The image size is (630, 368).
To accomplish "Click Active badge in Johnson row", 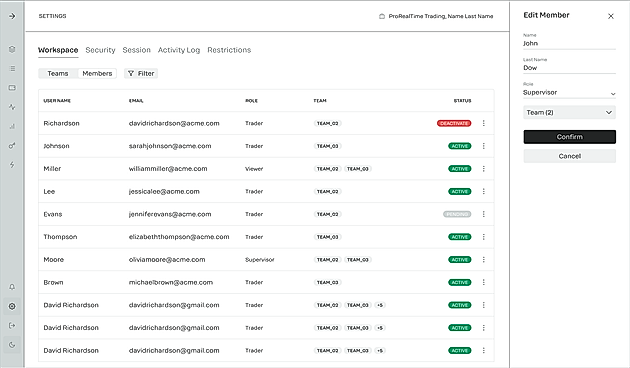I will click(460, 146).
